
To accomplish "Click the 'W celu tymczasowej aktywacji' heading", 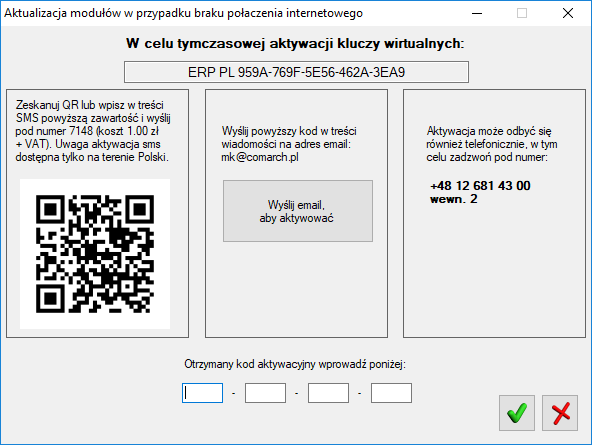I will [295, 43].
